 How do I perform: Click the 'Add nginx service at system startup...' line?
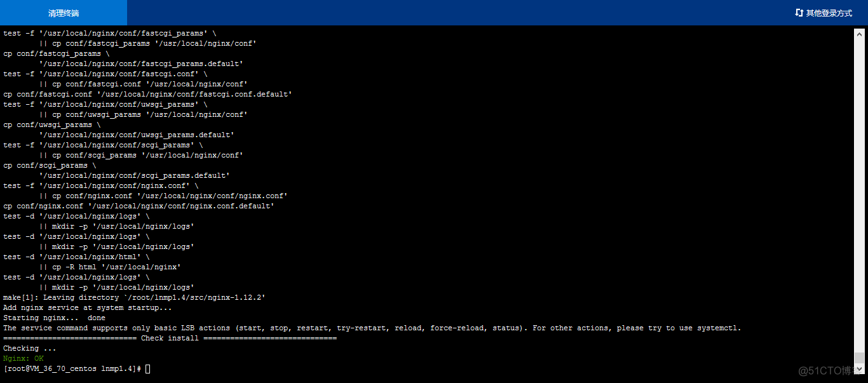88,307
